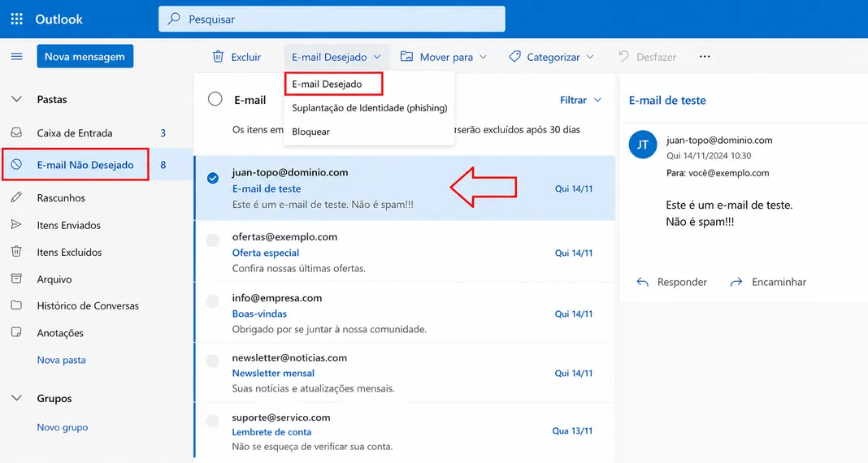Expand the Mover para dropdown arrow
Screen dimensions: 868x463
(484, 57)
